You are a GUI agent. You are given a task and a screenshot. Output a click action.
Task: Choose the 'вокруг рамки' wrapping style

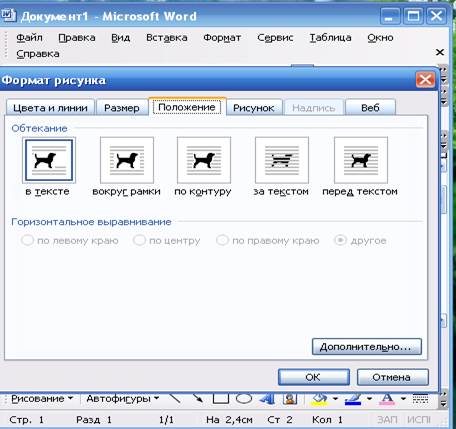tap(127, 160)
